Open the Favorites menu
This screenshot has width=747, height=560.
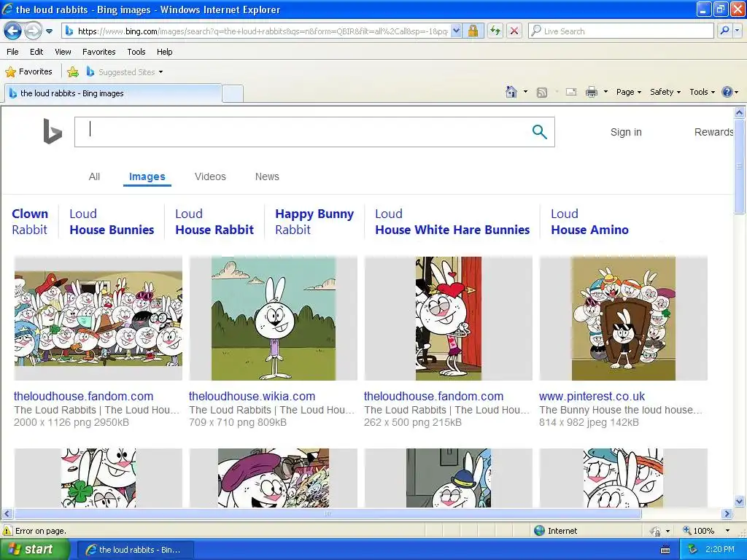click(x=98, y=52)
